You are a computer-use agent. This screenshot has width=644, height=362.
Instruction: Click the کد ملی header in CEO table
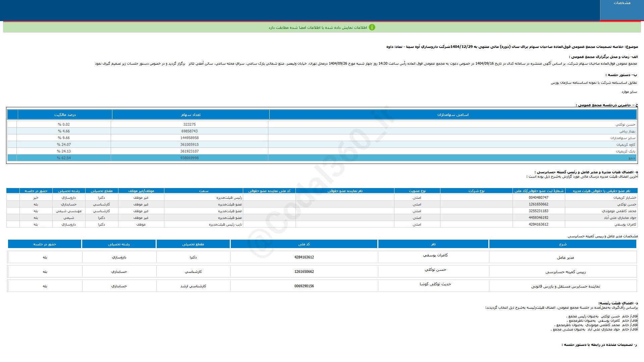coord(304,244)
